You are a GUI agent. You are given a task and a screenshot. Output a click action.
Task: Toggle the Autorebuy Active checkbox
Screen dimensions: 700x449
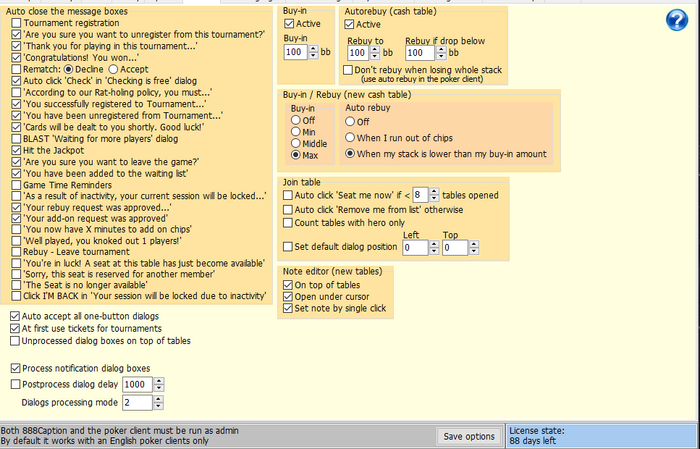tap(349, 24)
